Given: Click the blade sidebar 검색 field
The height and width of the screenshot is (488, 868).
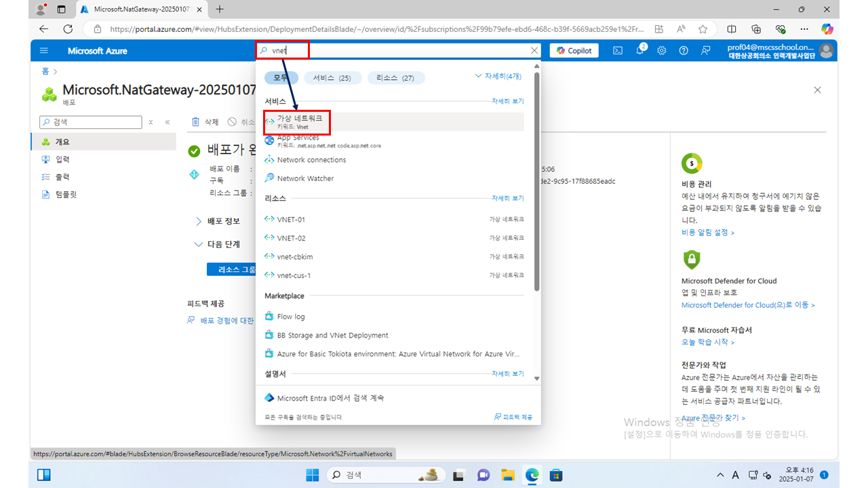Looking at the screenshot, I should point(91,122).
